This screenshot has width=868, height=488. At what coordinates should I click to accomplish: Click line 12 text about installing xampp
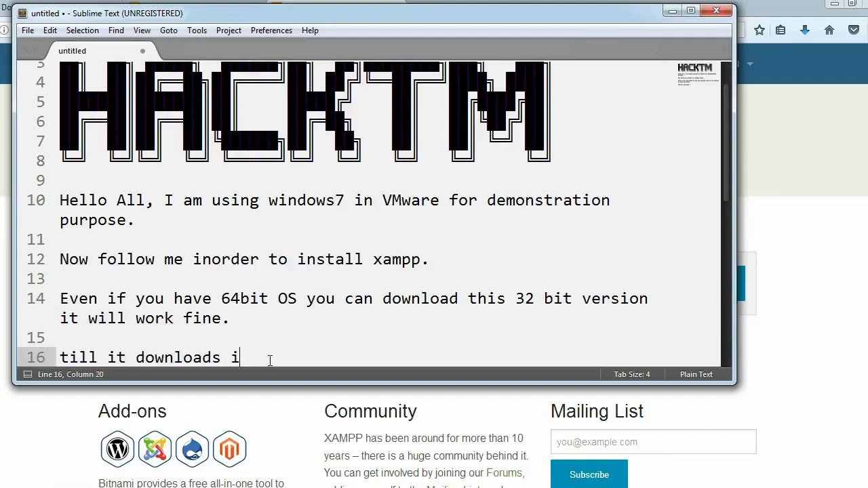(244, 260)
